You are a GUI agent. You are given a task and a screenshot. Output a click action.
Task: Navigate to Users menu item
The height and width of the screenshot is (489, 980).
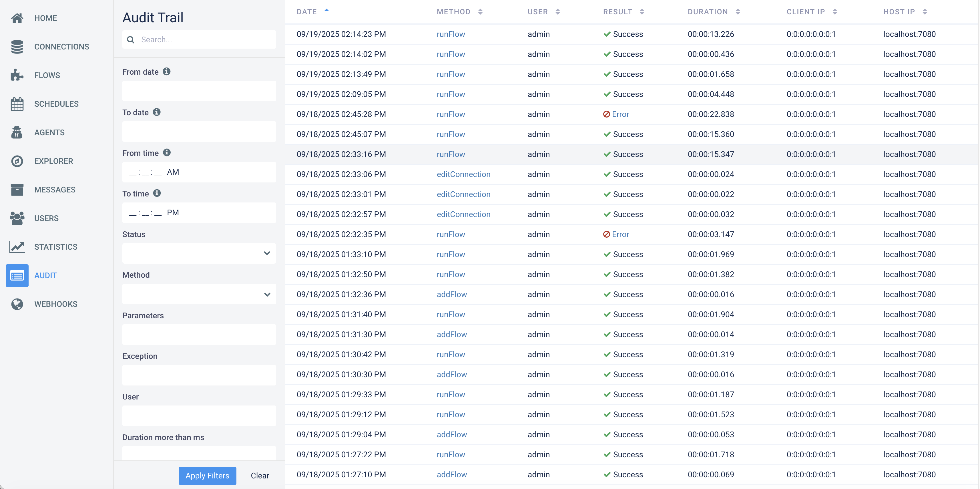[46, 218]
